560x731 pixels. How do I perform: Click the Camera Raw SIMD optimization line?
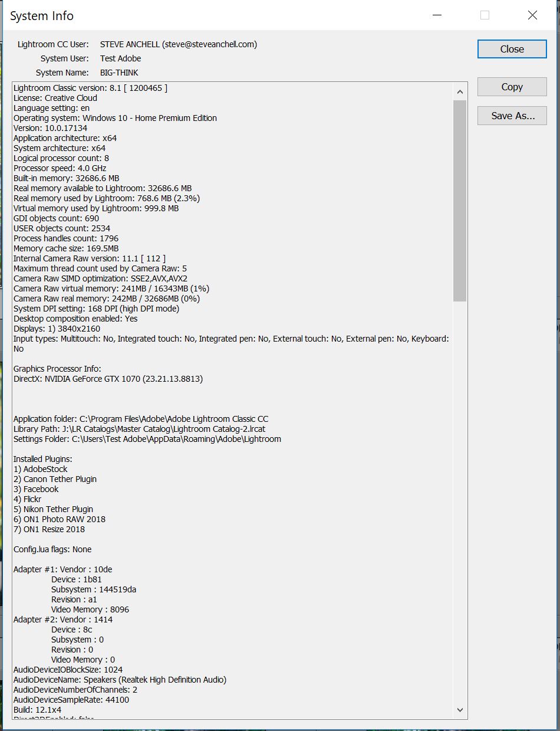(101, 278)
